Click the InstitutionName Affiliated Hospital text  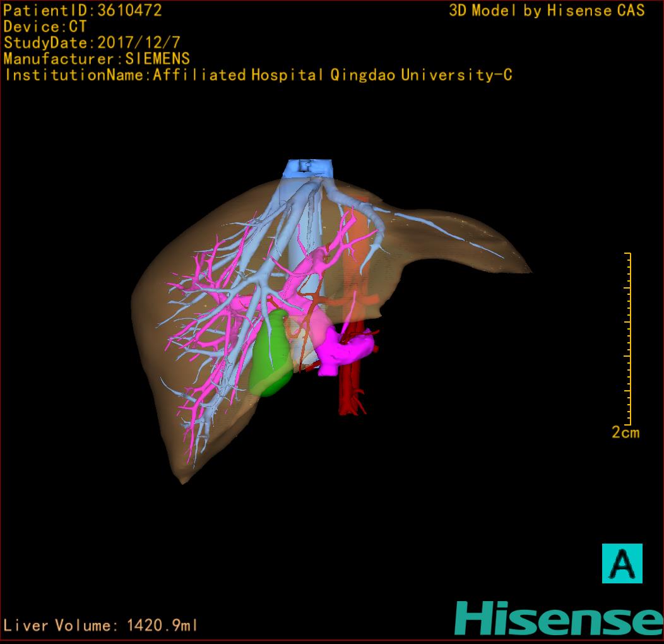click(x=258, y=75)
